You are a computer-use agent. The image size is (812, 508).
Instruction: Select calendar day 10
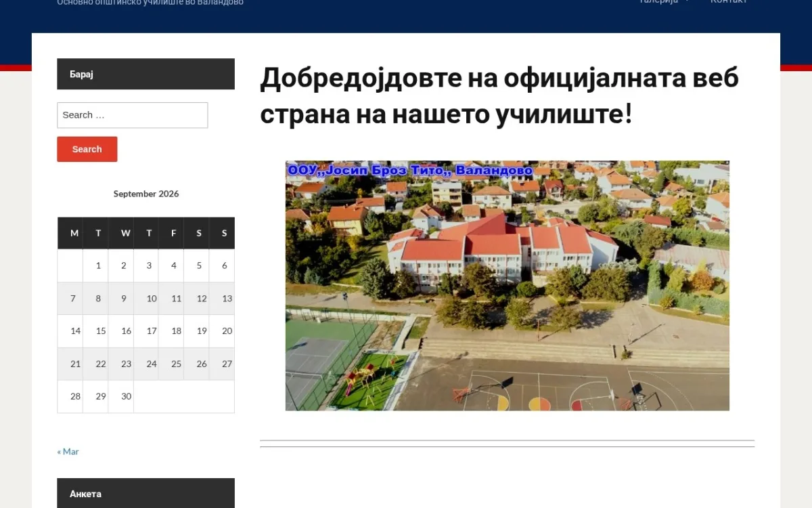click(146, 298)
